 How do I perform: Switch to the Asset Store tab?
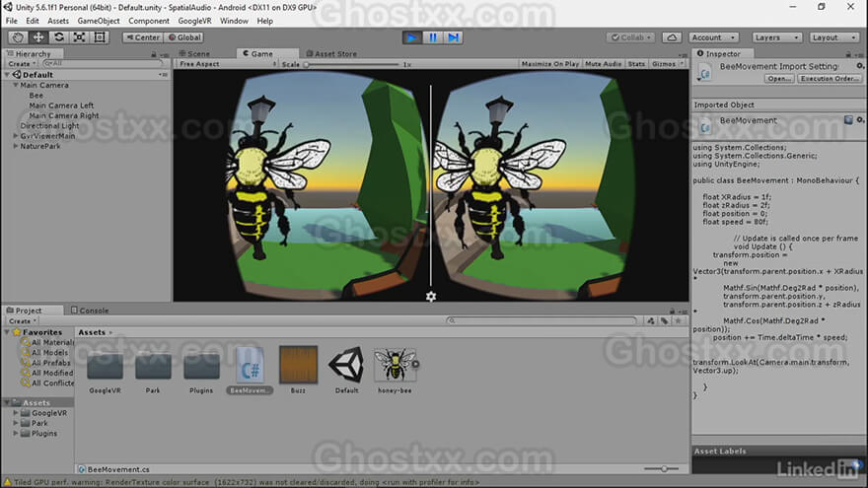point(331,53)
